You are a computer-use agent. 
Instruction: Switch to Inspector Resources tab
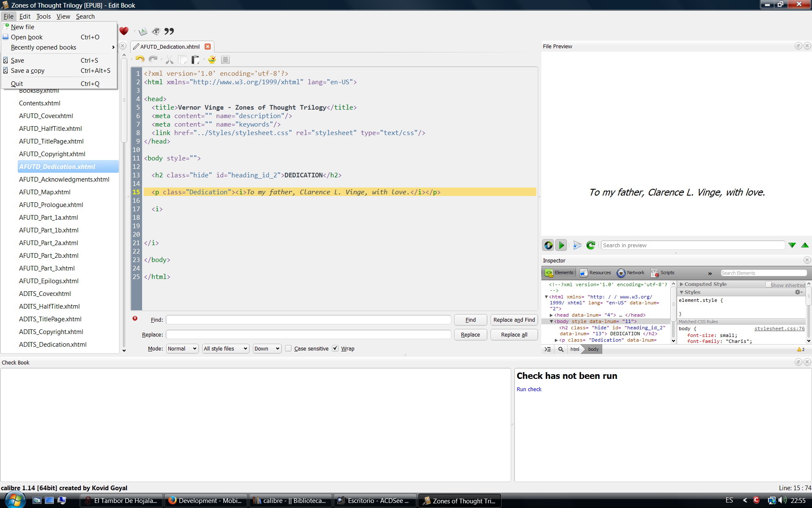coord(595,273)
